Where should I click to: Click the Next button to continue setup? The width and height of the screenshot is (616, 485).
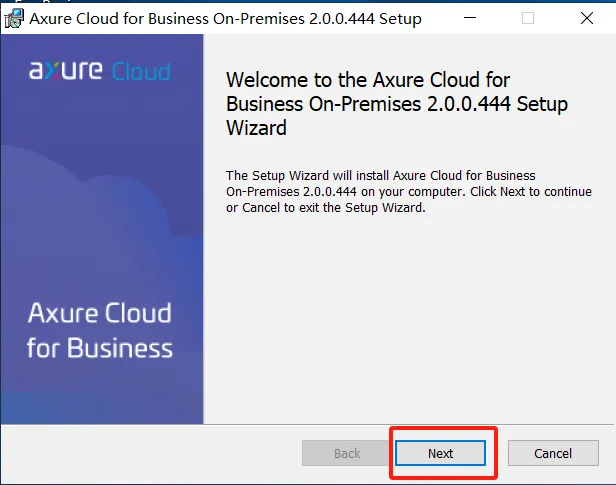440,453
